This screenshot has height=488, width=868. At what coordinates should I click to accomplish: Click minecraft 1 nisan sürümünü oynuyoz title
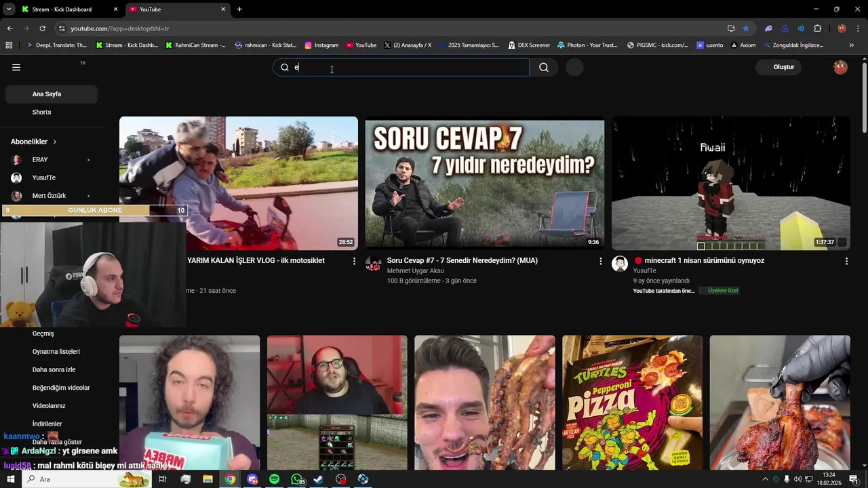click(x=704, y=260)
